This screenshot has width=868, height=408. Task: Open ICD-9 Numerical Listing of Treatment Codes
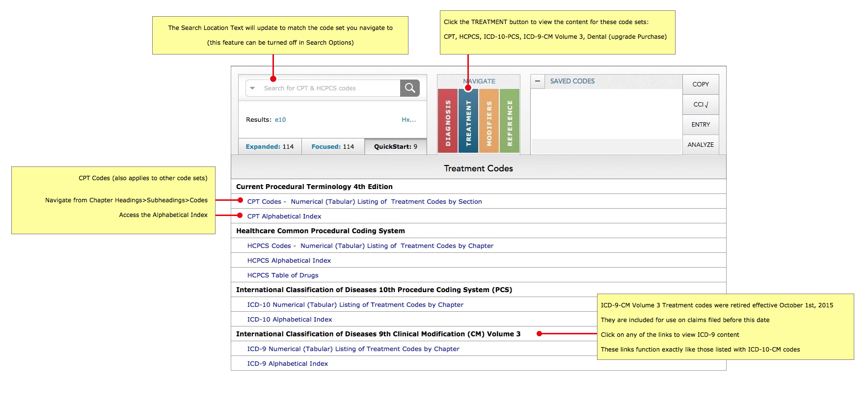[353, 349]
